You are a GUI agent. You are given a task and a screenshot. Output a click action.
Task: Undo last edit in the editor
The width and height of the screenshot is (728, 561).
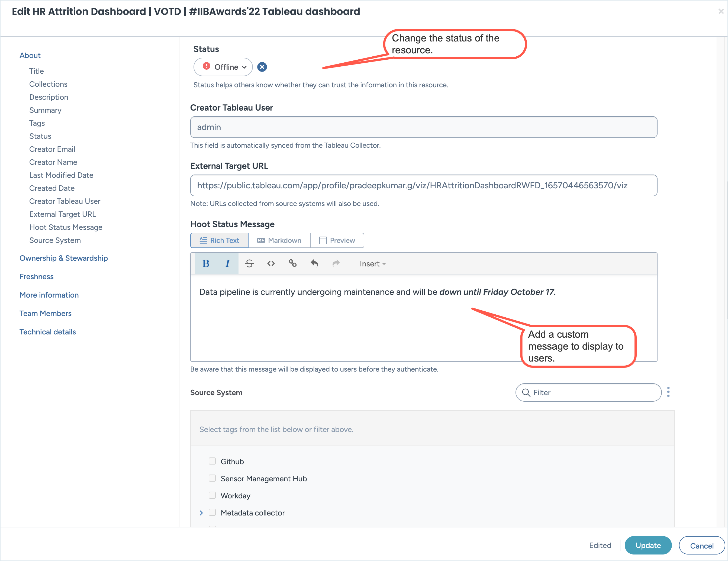(314, 264)
